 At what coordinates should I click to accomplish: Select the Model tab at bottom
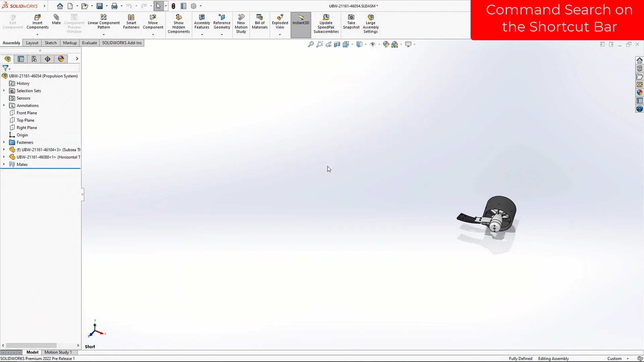coord(33,352)
